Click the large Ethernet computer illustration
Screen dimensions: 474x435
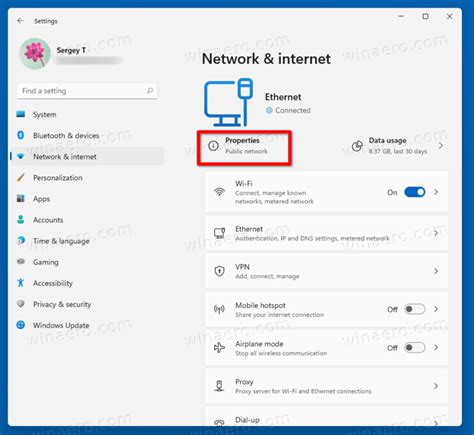(x=229, y=102)
